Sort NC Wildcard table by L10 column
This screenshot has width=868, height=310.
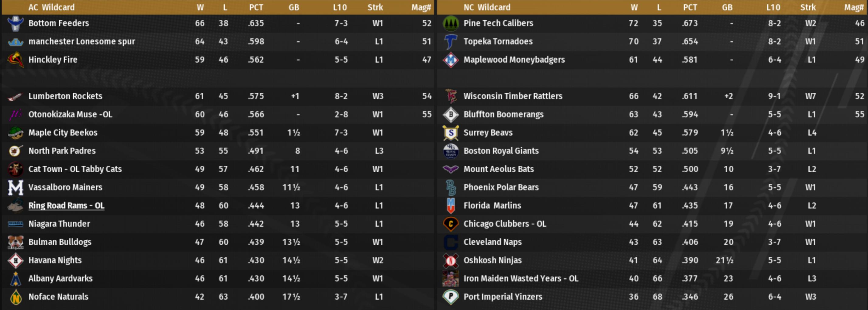click(x=773, y=7)
